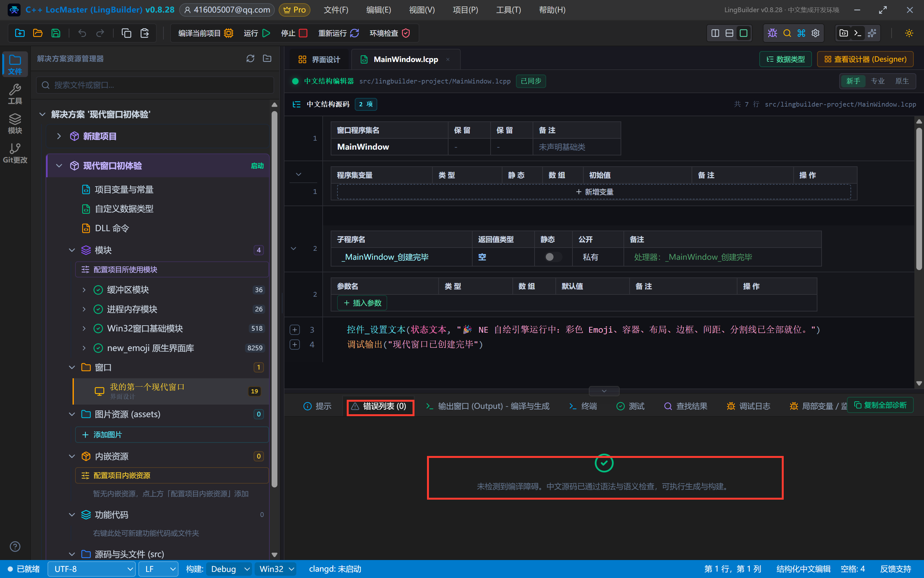Open the Git更改 sidebar panel

tap(15, 153)
